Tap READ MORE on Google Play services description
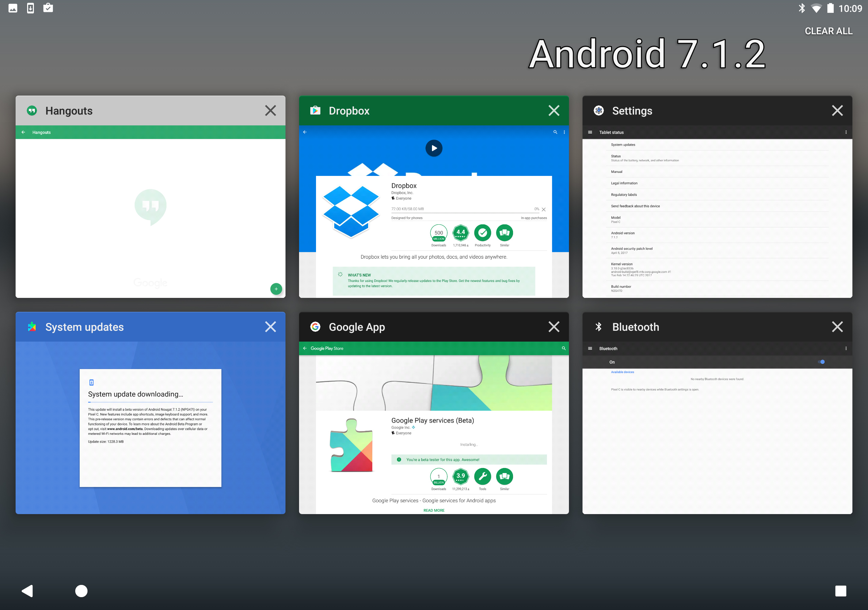 click(434, 510)
